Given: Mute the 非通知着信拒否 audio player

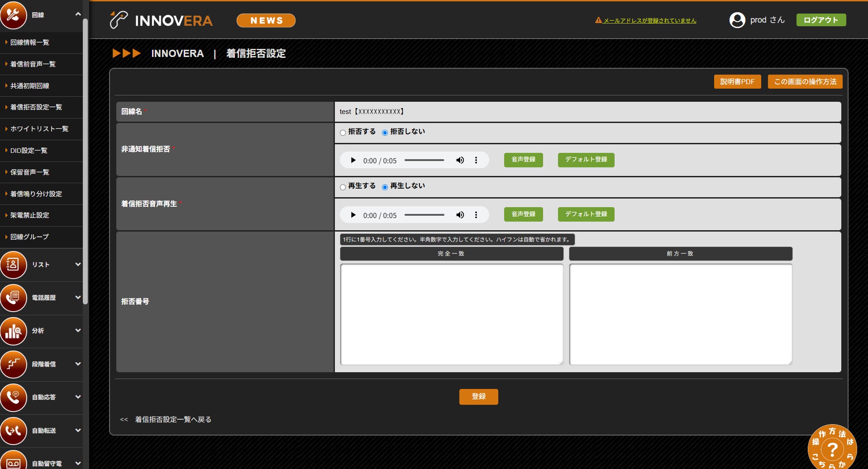Looking at the screenshot, I should pyautogui.click(x=460, y=160).
